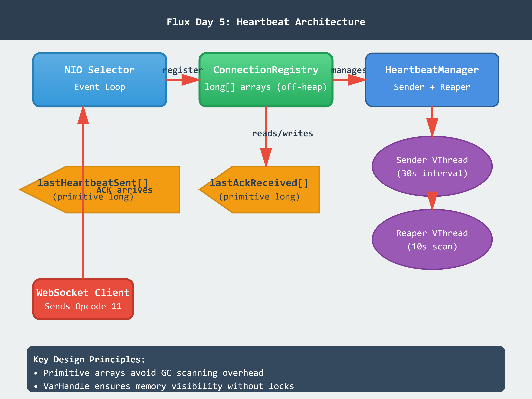
Task: Select the WebSocket Client red box
Action: pos(83,299)
